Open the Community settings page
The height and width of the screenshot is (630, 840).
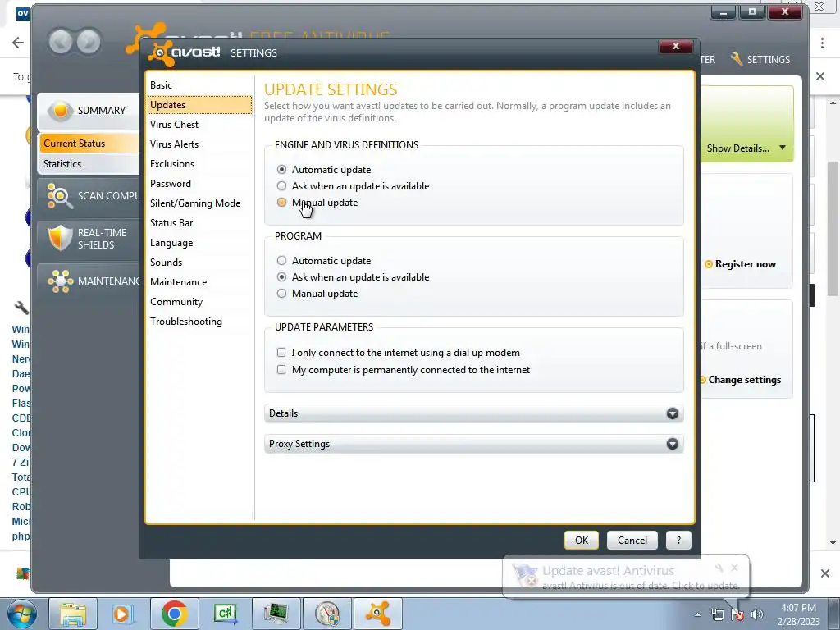click(199, 302)
